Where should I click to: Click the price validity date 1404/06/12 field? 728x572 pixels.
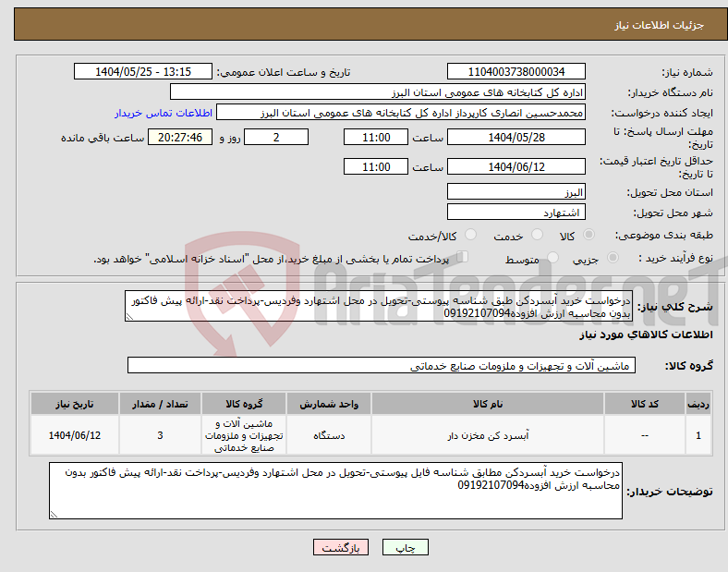pos(516,166)
